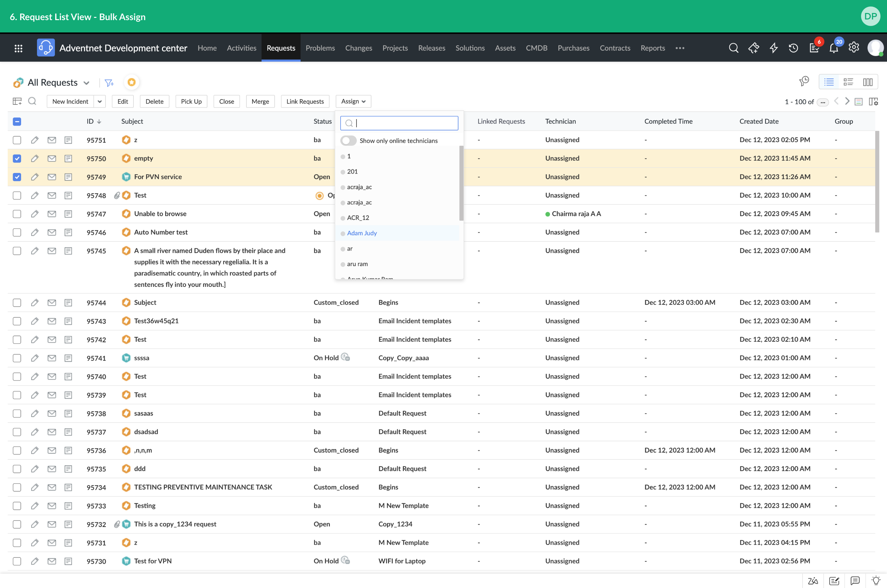Switch to the kanban column view icon
Screen dimensions: 887x588
(868, 82)
